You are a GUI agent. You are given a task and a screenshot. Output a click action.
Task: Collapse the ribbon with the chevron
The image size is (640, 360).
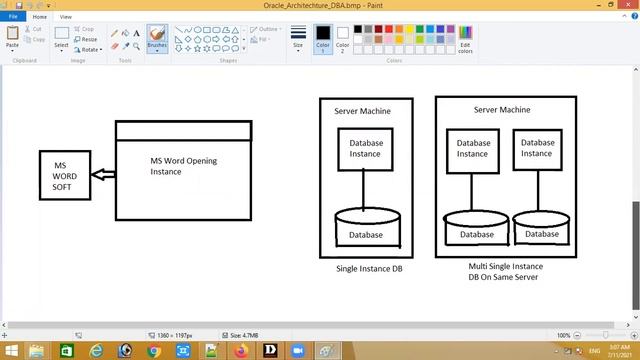click(624, 16)
